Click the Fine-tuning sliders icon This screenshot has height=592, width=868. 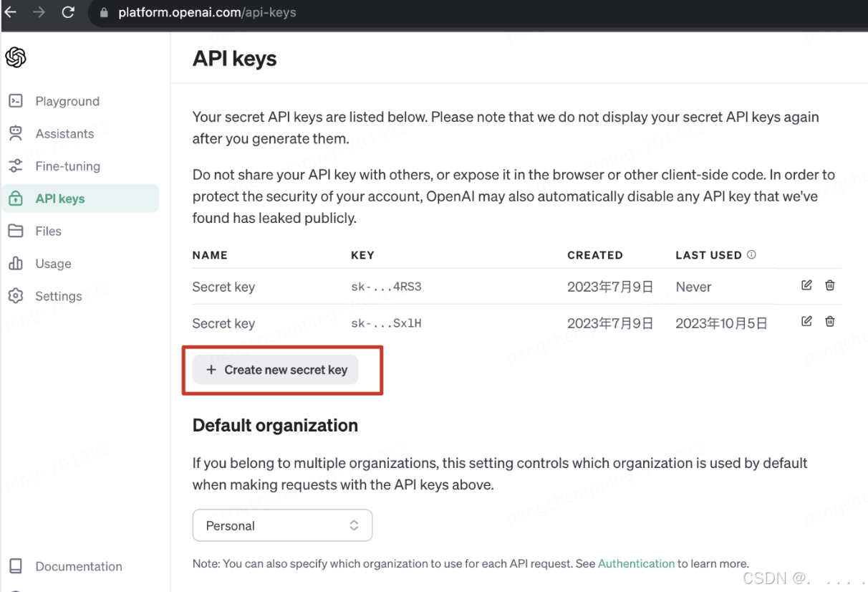tap(16, 166)
